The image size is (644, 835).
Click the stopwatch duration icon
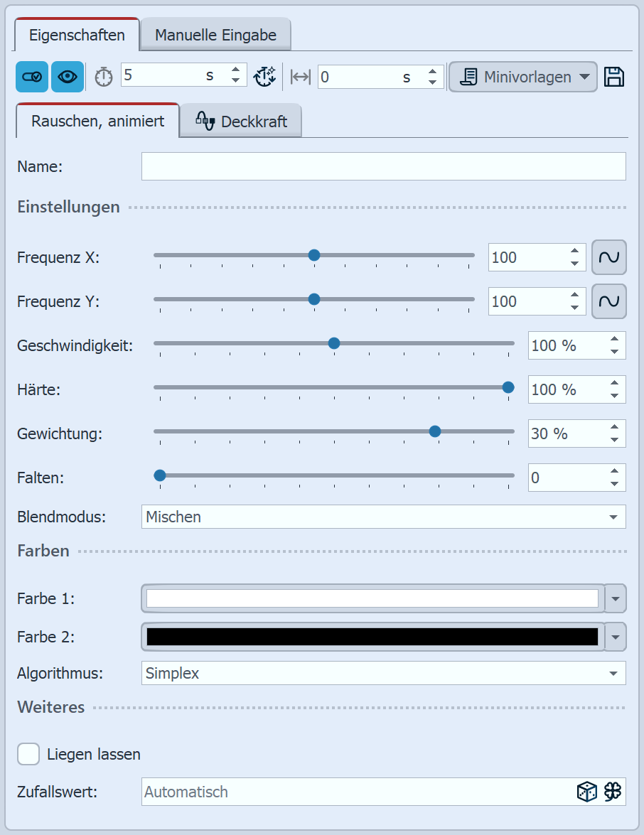[x=104, y=77]
